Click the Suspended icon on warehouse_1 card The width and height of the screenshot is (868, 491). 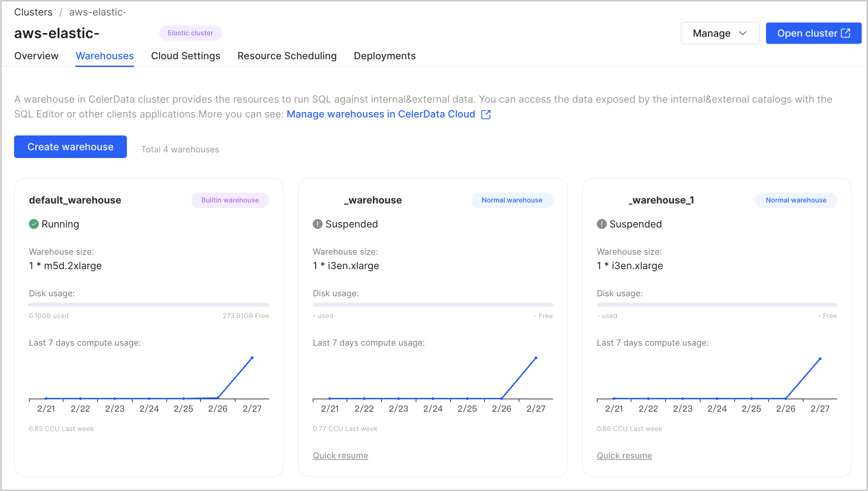[x=601, y=224]
